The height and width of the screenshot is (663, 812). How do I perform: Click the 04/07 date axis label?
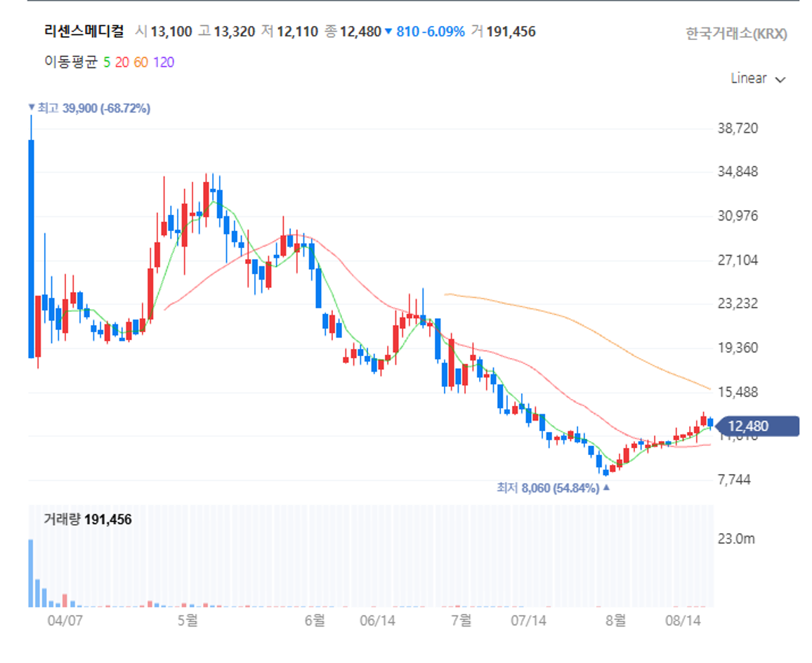point(65,621)
